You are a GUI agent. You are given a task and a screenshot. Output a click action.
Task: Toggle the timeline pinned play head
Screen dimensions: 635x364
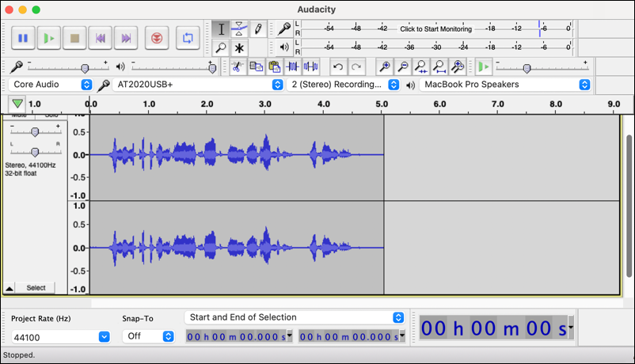pos(17,104)
